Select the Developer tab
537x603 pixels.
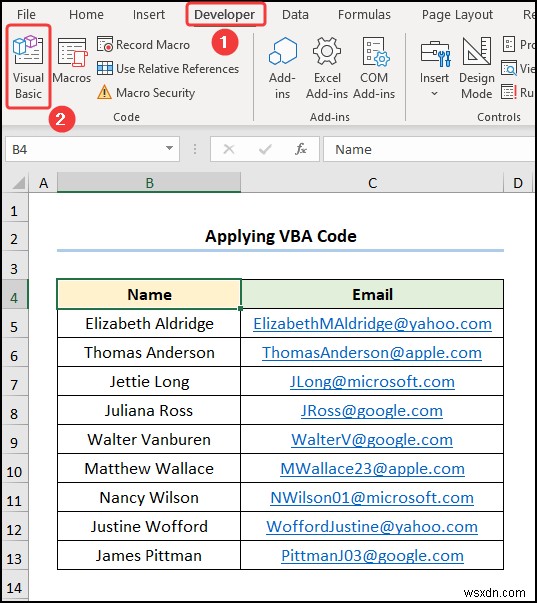click(225, 15)
